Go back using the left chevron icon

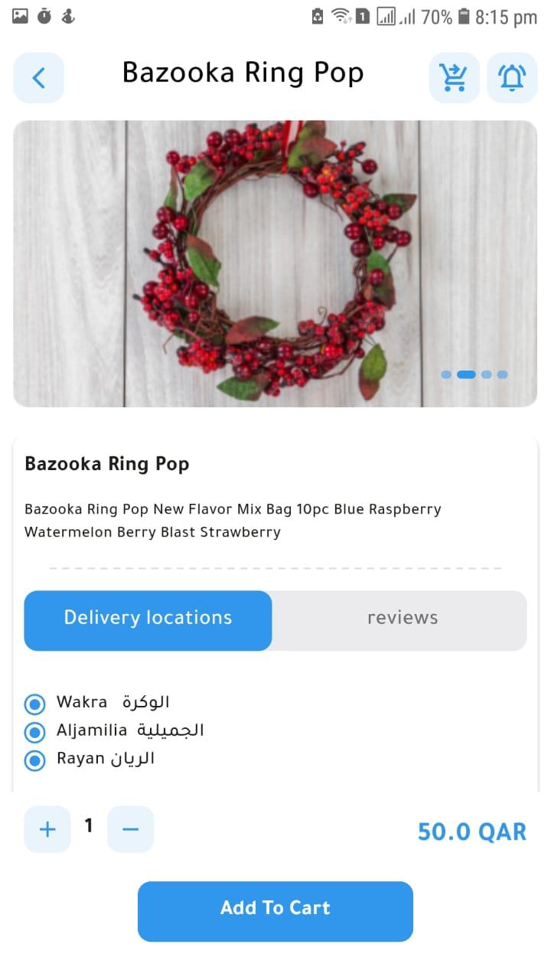(38, 77)
